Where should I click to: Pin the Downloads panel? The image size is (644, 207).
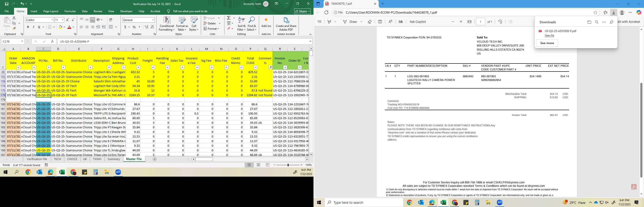611,22
